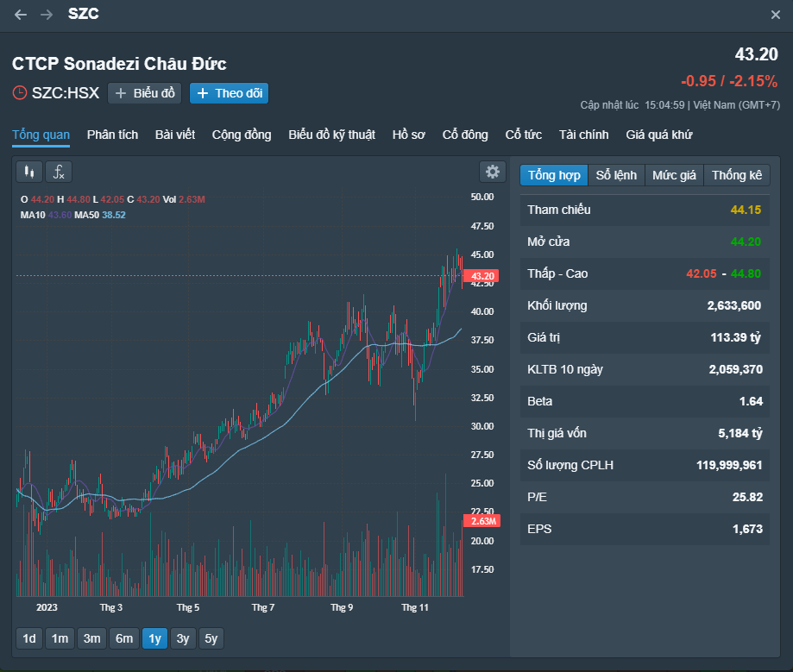Viewport: 793px width, 672px height.
Task: Click Số lượng CPLH value 119,999,961
Action: click(729, 465)
